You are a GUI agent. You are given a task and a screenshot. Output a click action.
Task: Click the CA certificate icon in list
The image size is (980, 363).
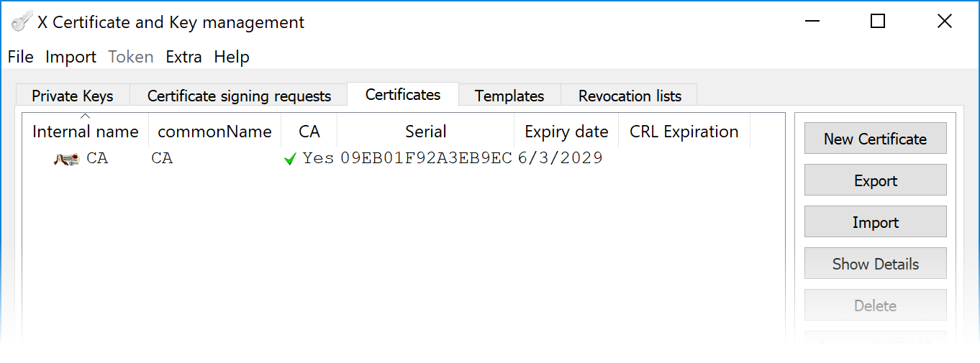click(66, 160)
